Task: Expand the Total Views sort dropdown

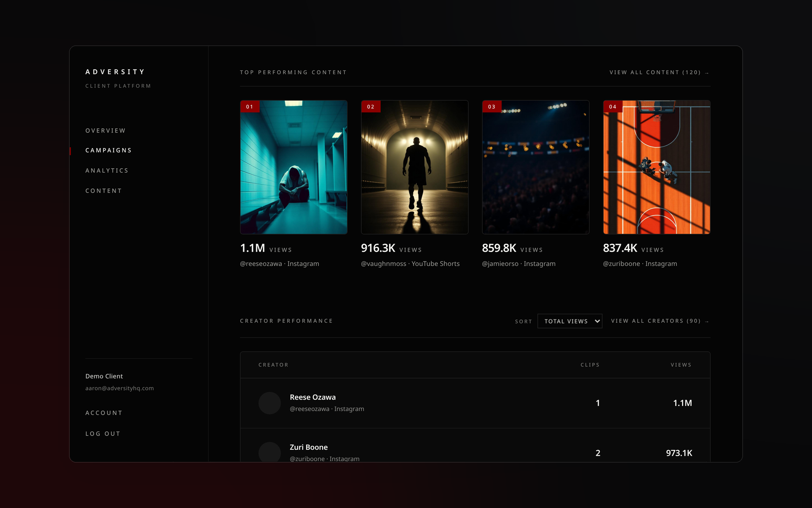Action: pyautogui.click(x=570, y=321)
